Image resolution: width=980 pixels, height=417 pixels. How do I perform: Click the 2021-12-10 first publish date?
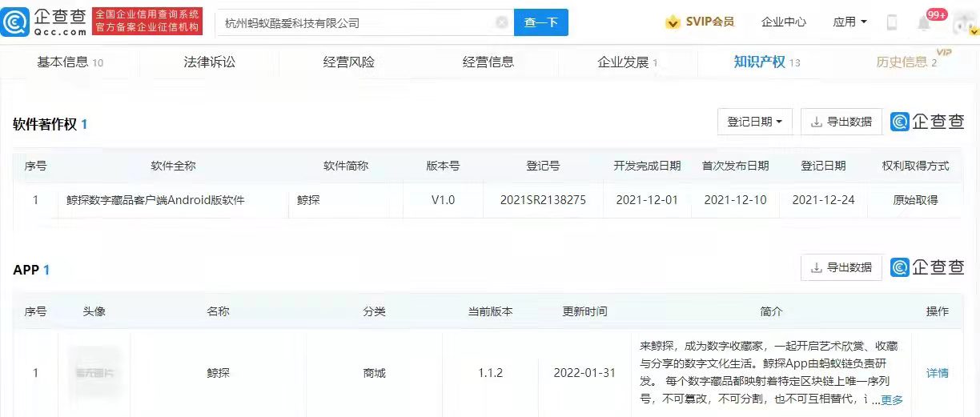(x=735, y=200)
